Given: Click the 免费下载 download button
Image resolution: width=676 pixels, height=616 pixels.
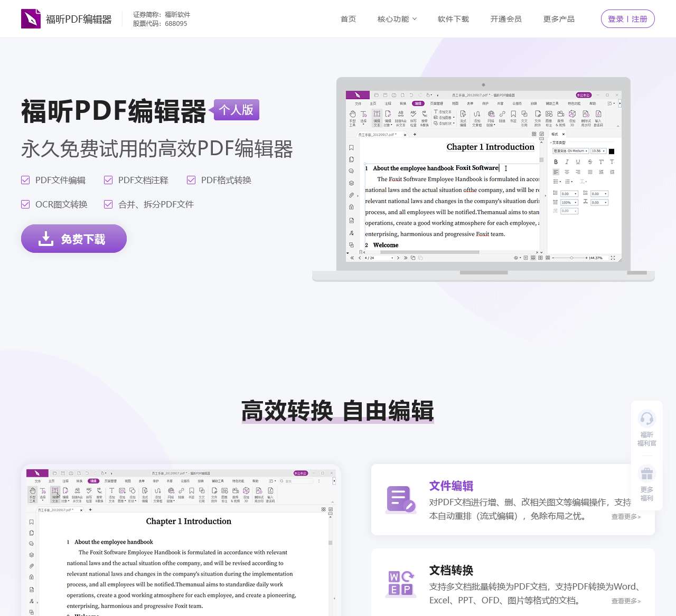Looking at the screenshot, I should (73, 239).
